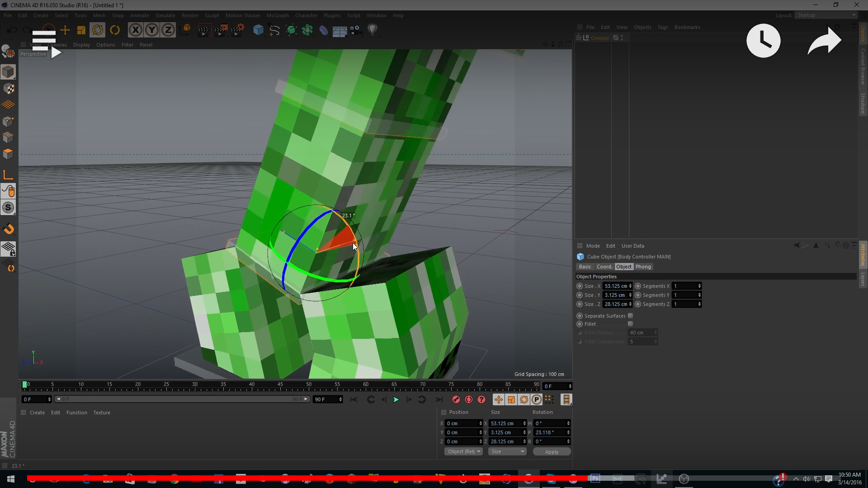
Task: Go to the end of animation
Action: [439, 399]
